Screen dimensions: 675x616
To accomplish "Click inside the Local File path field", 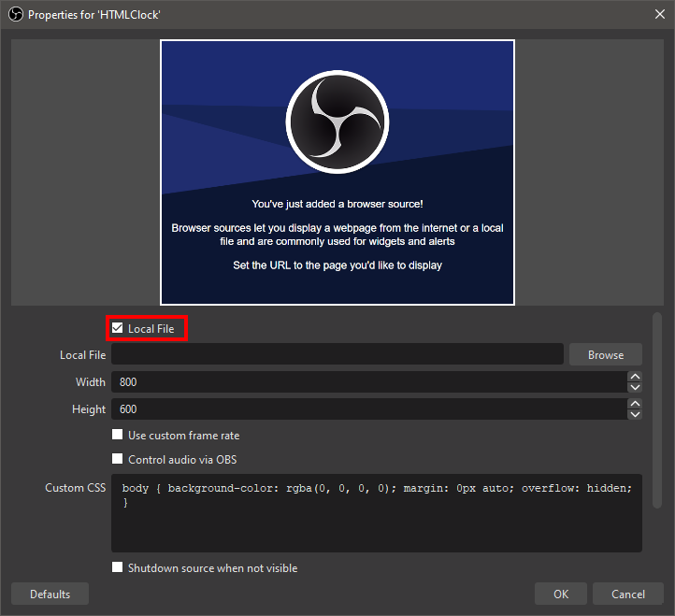I will (x=337, y=354).
